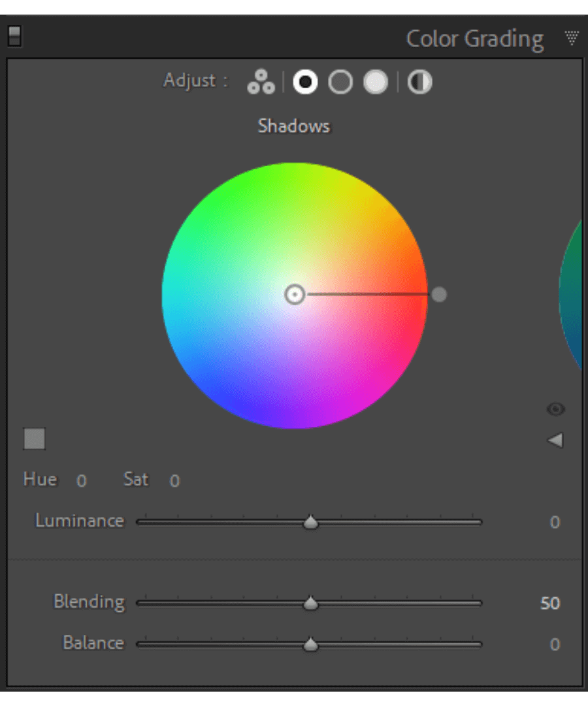Open the gray color swatch picker
Screen dimensions: 588x706
point(34,439)
